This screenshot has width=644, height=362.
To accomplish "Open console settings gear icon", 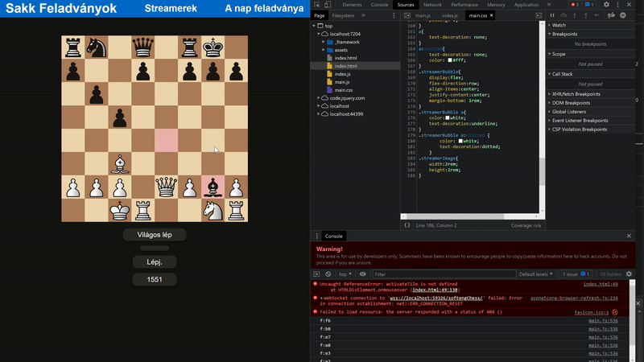I will 630,274.
